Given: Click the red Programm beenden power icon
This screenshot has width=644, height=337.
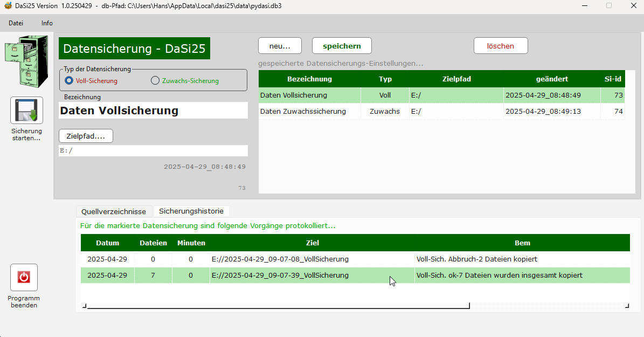Looking at the screenshot, I should (x=24, y=277).
